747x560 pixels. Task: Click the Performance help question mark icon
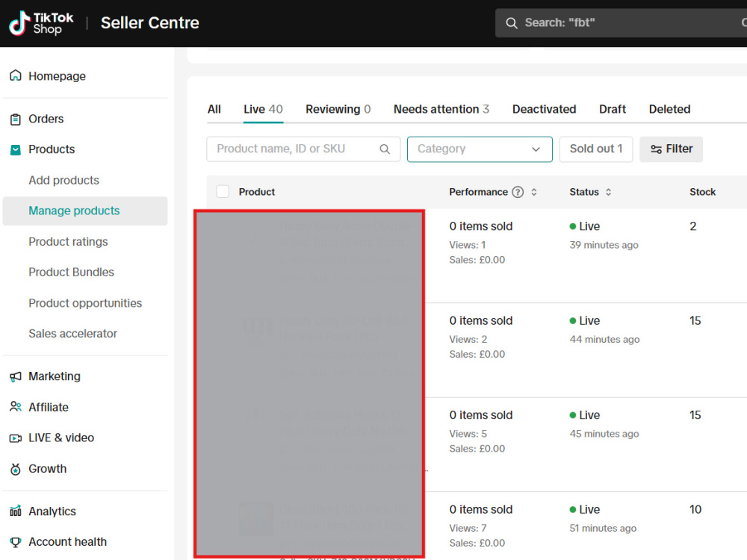click(518, 192)
